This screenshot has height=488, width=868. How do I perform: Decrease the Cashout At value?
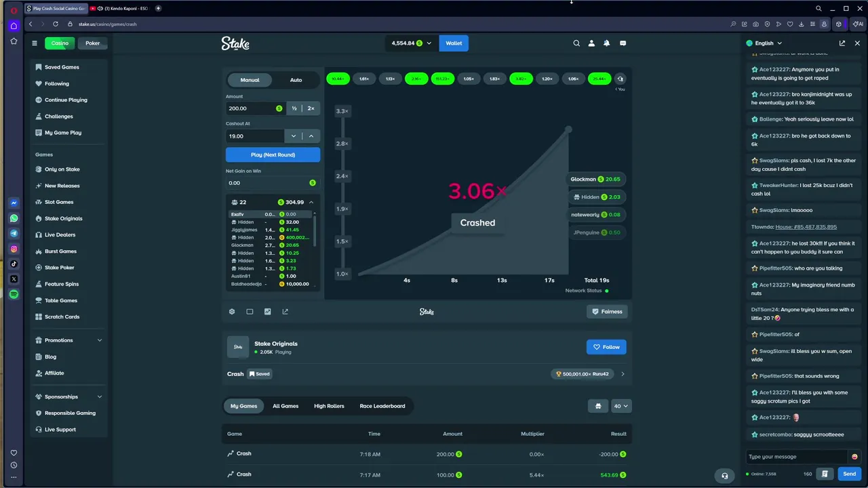(294, 136)
